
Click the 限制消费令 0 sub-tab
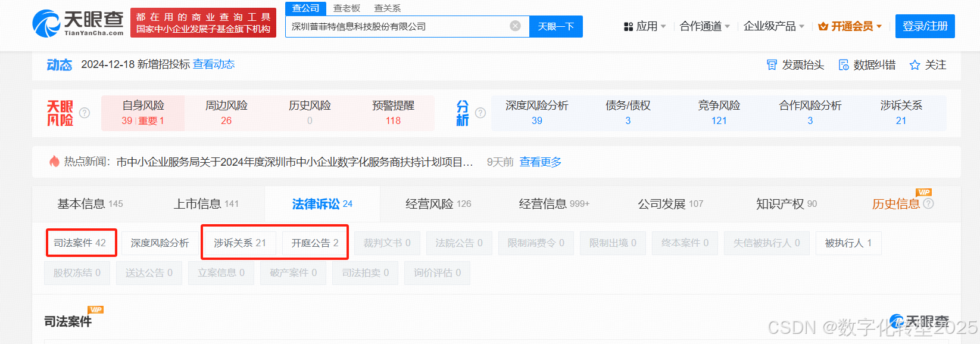pos(536,243)
